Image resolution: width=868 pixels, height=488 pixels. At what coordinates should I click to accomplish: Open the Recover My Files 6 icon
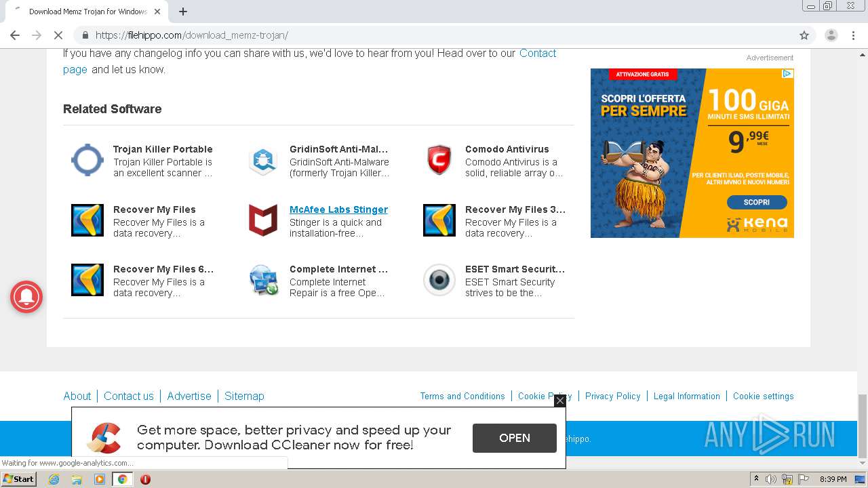pyautogui.click(x=87, y=280)
